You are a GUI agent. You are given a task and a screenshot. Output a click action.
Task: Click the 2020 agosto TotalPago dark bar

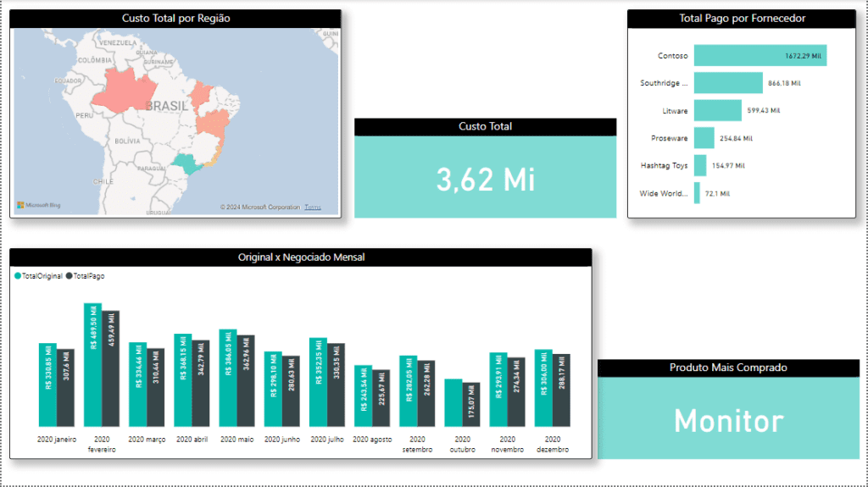pyautogui.click(x=381, y=398)
